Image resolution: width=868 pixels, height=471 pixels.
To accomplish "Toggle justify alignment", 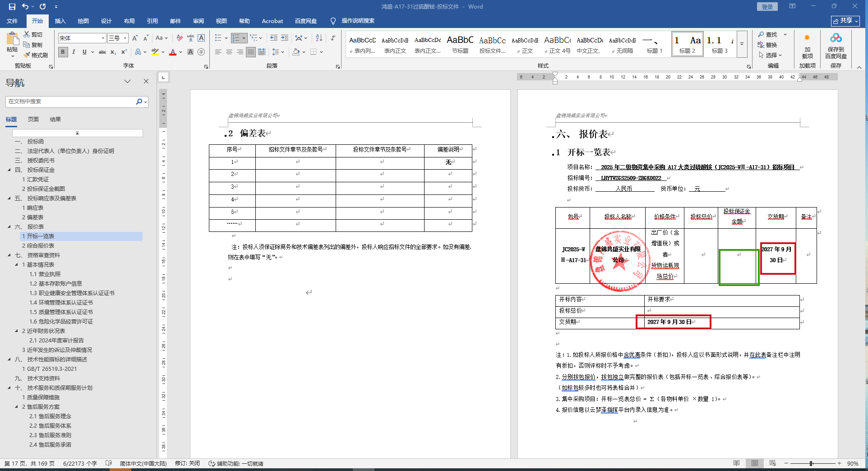I will 251,52.
